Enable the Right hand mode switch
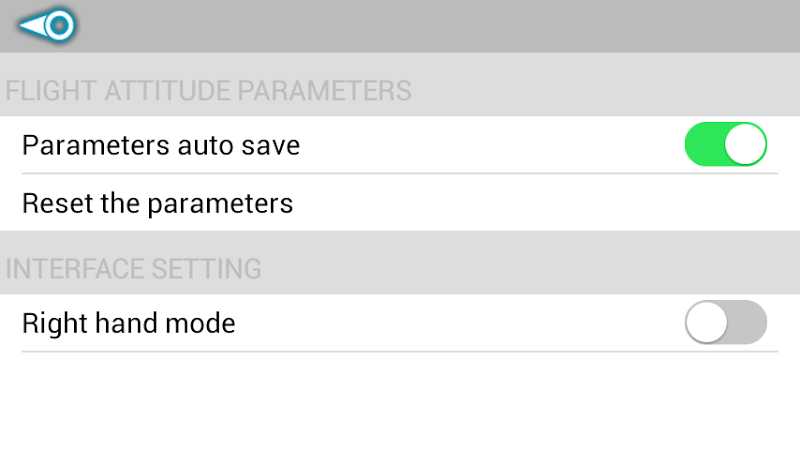Screen dimensions: 800x450 pyautogui.click(x=725, y=322)
